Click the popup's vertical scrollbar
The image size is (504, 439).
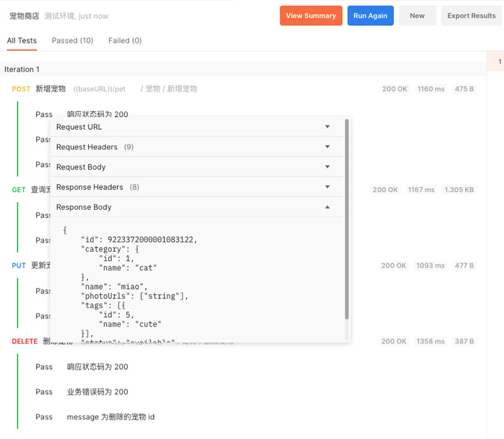[x=347, y=220]
